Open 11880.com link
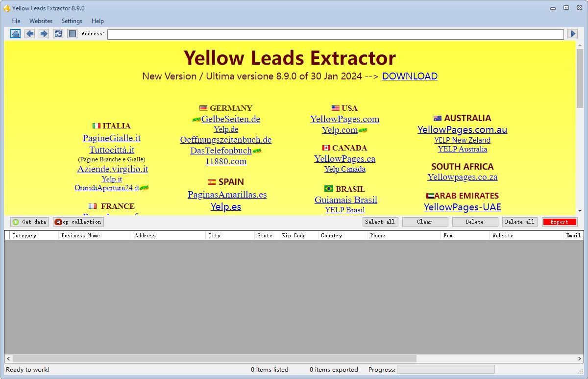 pos(226,161)
